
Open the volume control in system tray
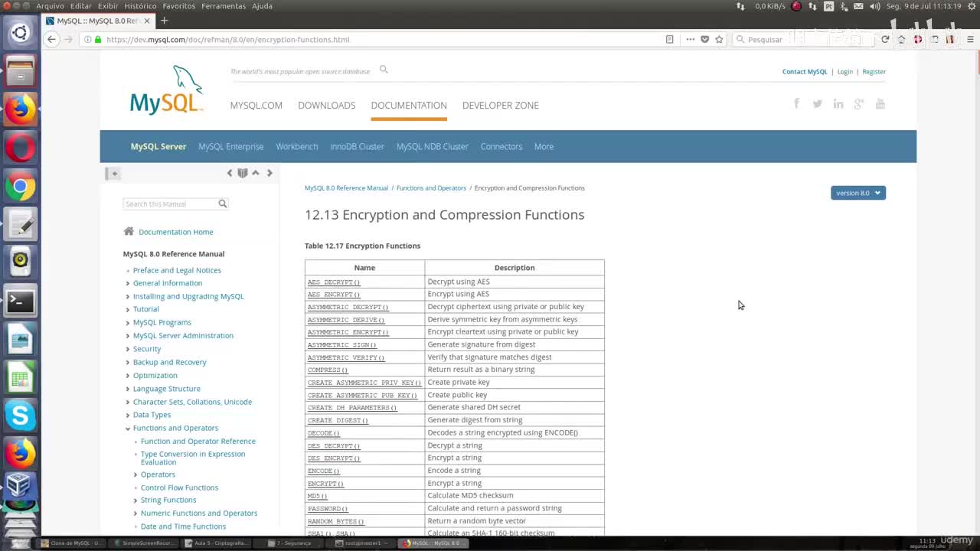click(875, 6)
